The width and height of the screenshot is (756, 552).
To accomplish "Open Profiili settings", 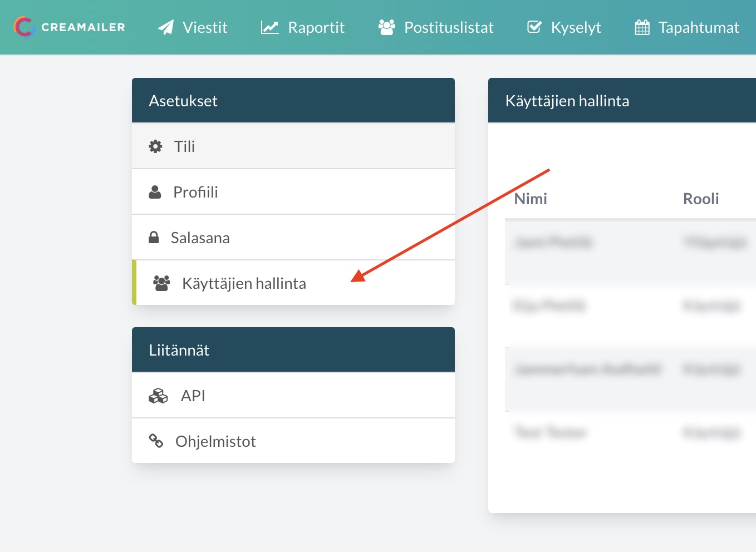I will [293, 192].
